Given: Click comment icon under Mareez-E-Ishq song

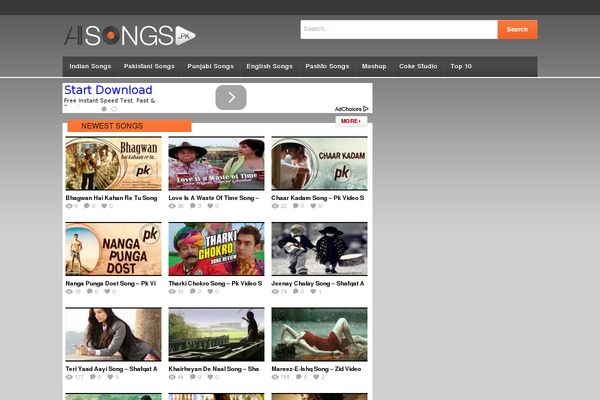Looking at the screenshot, I should 298,377.
